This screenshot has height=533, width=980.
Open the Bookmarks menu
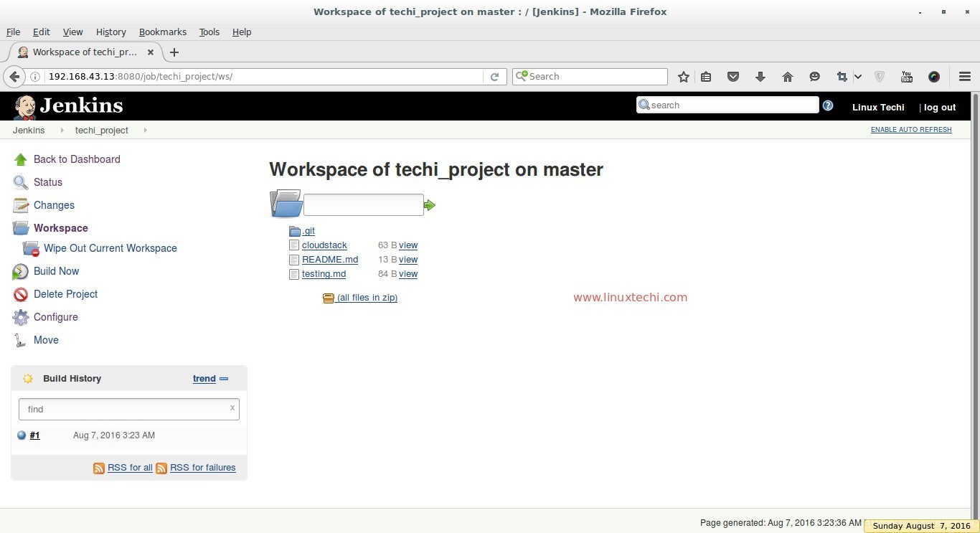pos(162,32)
